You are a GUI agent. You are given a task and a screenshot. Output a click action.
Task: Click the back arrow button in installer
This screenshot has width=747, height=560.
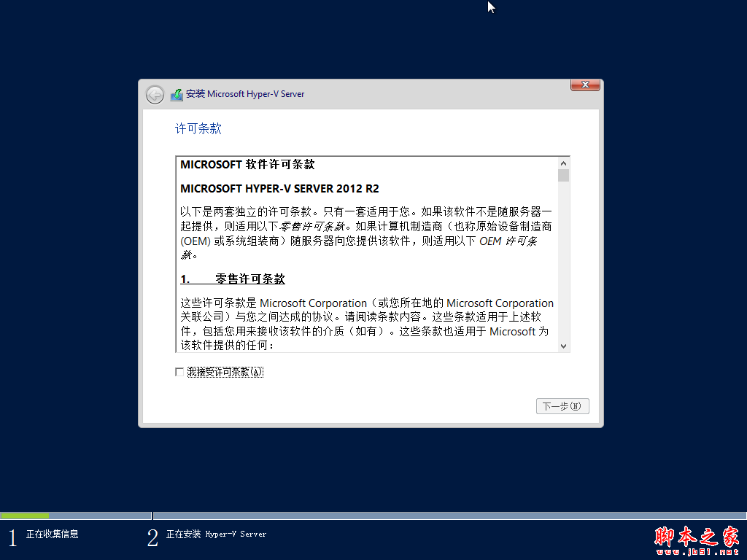point(155,95)
